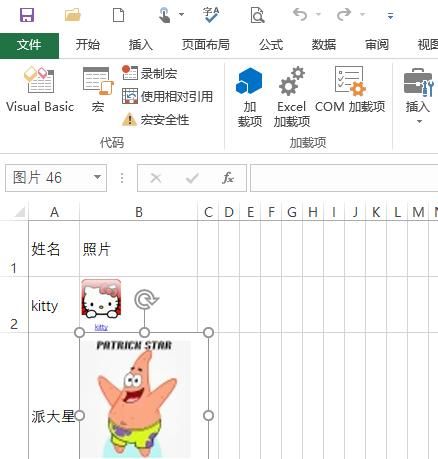Click the formula bar options dots
The width and height of the screenshot is (438, 459).
tap(122, 178)
